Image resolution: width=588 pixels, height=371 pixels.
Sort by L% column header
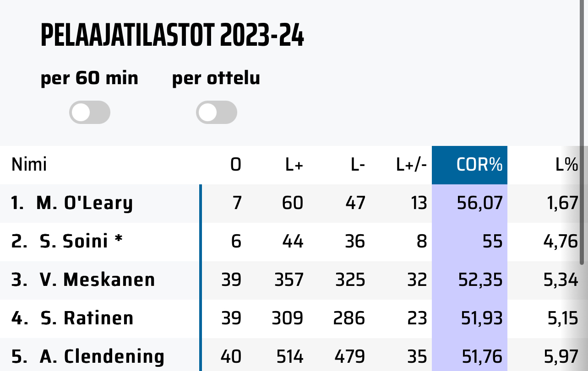click(x=566, y=165)
